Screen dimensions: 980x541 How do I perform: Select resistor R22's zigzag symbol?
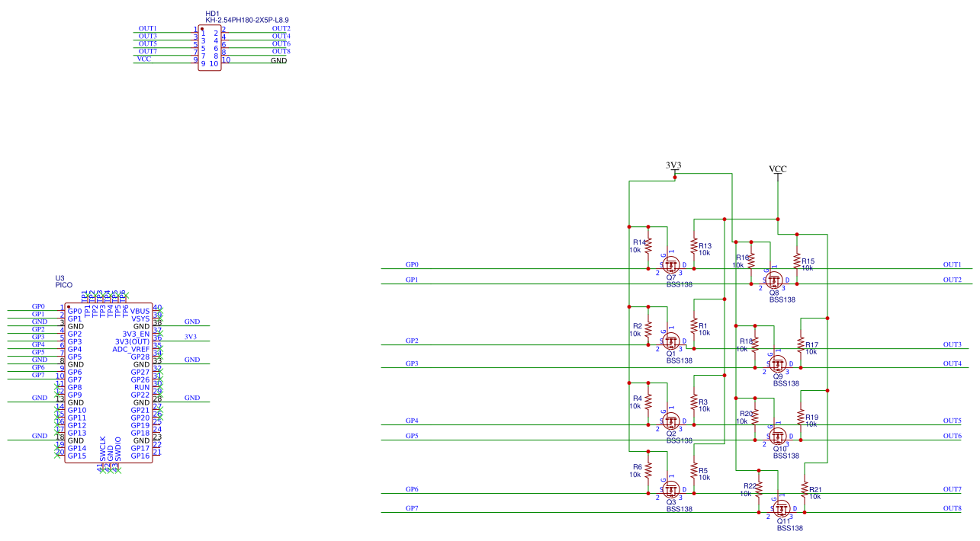pyautogui.click(x=759, y=489)
